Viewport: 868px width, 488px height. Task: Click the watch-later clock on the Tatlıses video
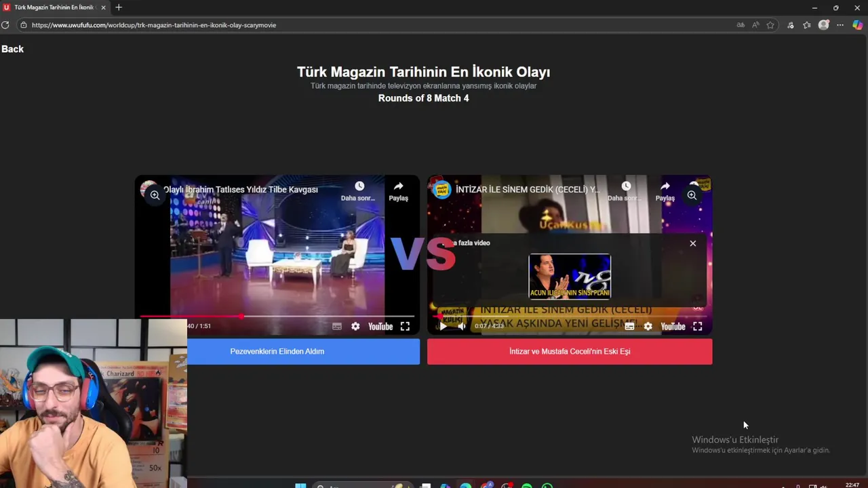[x=359, y=186]
